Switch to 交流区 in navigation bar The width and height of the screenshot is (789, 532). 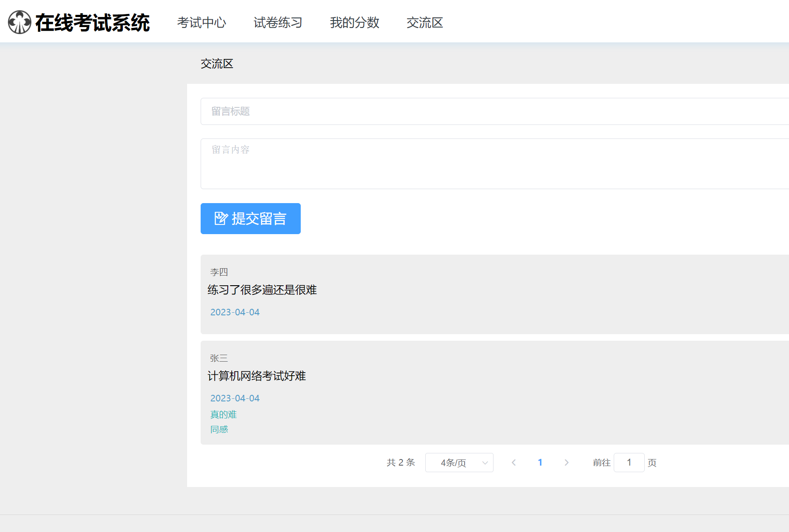click(x=424, y=23)
